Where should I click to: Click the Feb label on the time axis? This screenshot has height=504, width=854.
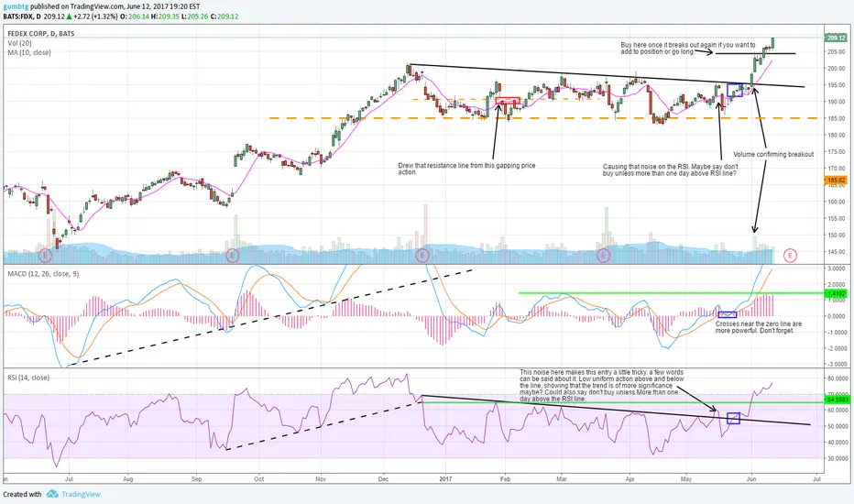(x=505, y=479)
